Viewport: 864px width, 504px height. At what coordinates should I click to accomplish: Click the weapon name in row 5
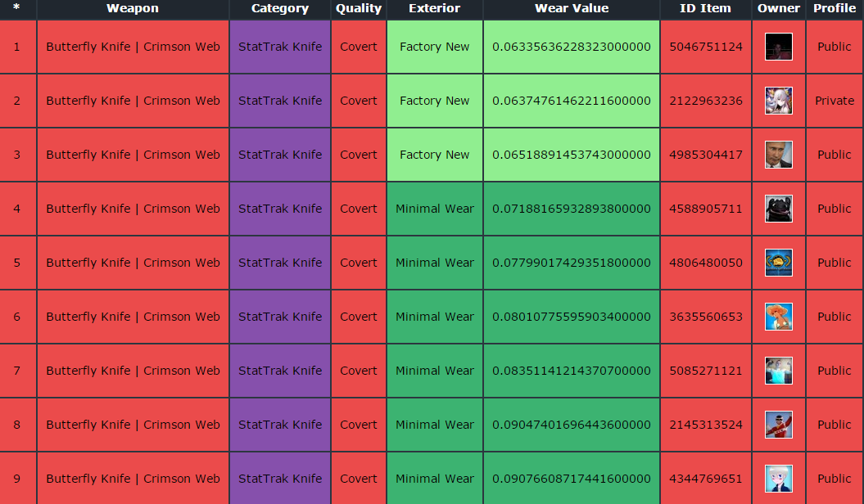[x=133, y=263]
